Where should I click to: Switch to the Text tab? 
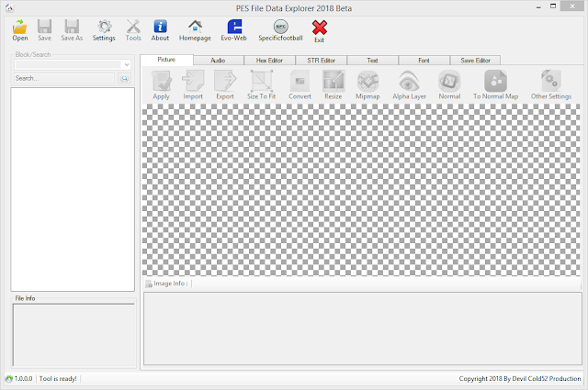[x=372, y=61]
